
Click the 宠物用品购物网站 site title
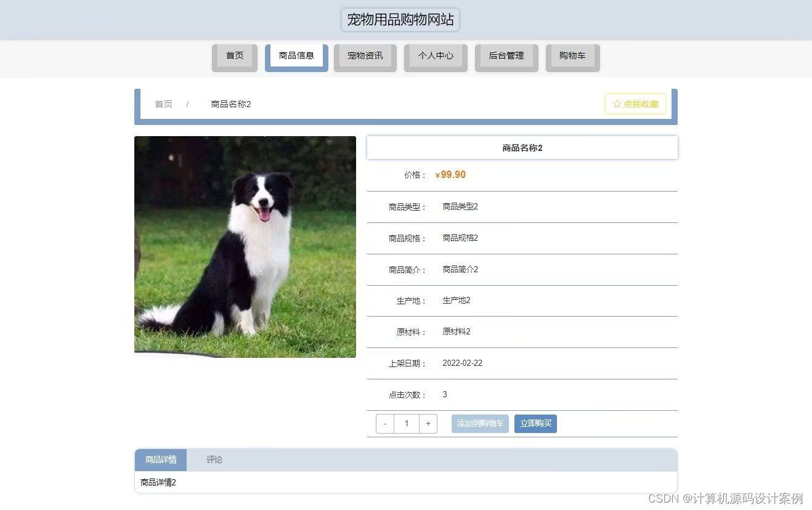tap(400, 19)
